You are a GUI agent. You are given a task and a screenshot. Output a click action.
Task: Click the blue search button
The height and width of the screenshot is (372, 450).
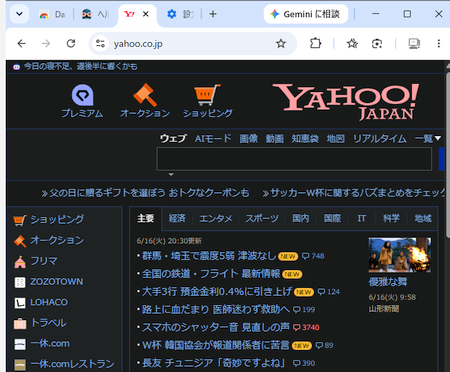(x=442, y=159)
